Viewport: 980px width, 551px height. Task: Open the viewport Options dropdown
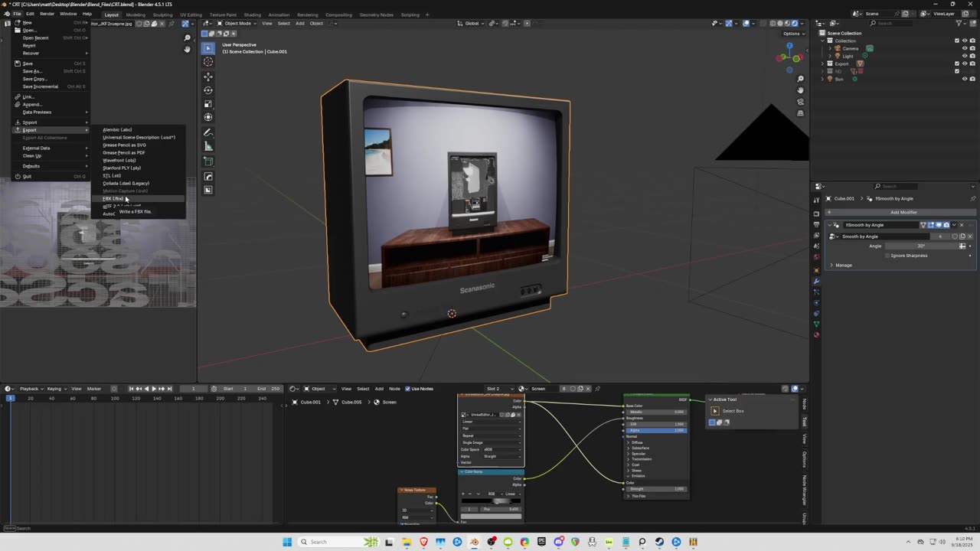[793, 34]
